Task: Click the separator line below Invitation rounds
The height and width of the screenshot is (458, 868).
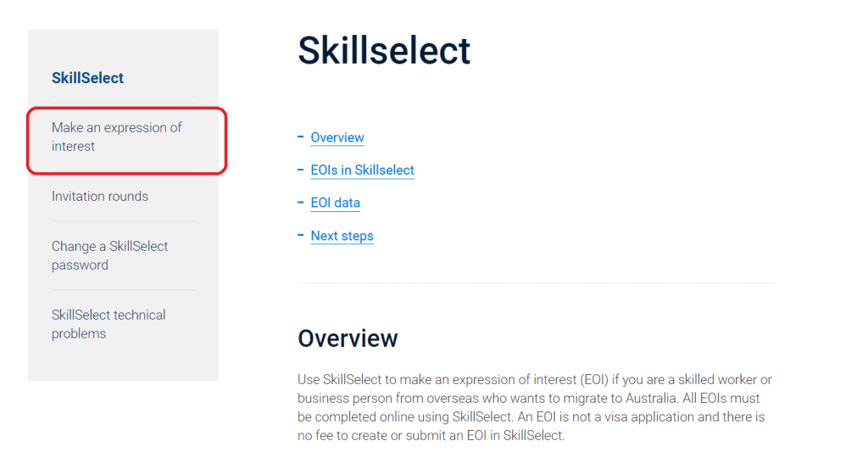Action: (x=123, y=221)
